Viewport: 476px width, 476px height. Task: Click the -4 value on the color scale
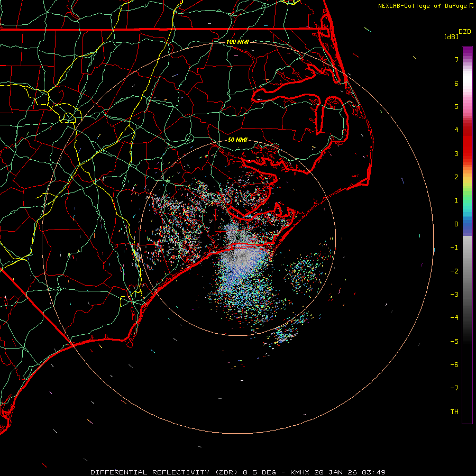tap(454, 318)
